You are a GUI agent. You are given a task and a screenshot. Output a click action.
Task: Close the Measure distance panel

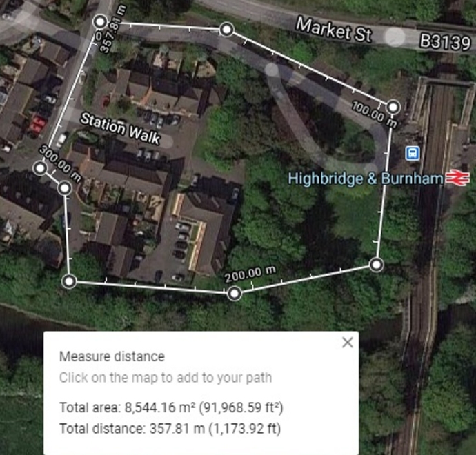click(x=347, y=343)
